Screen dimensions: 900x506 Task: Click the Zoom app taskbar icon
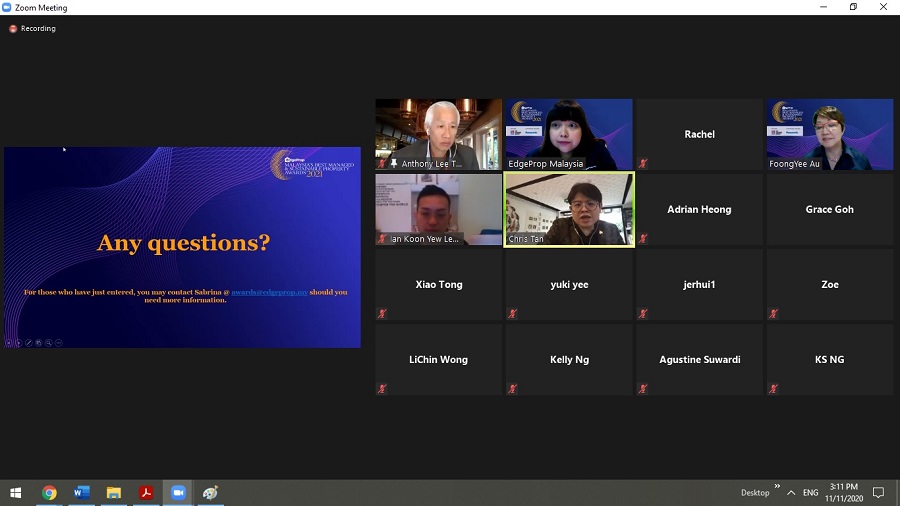click(178, 493)
